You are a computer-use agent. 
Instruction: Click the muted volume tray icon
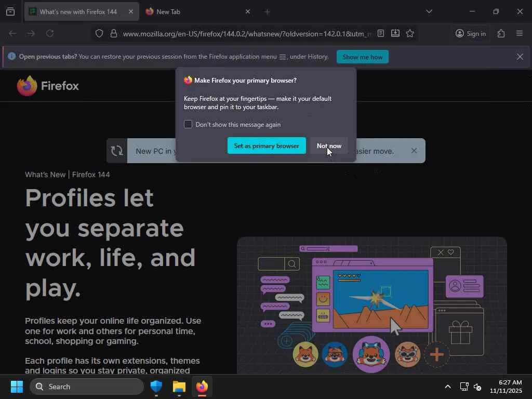(x=477, y=387)
